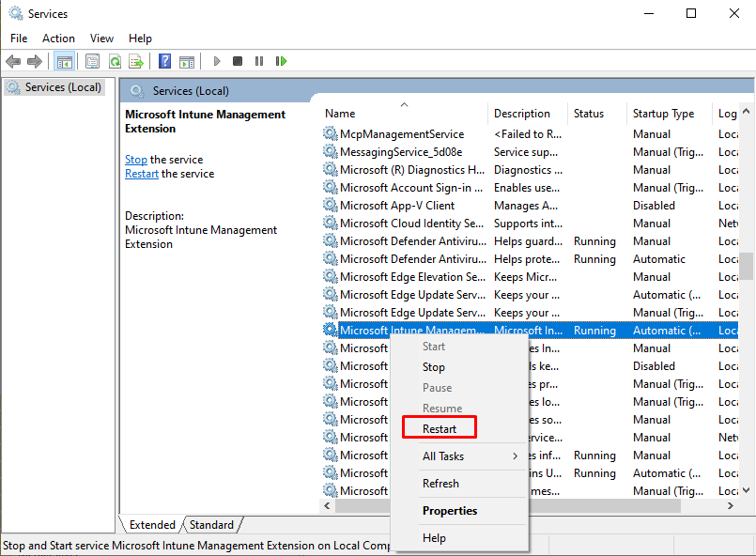Screen dimensions: 756x556
Task: Select the highlighted Microsoft Intune Managem... row
Action: click(x=529, y=330)
